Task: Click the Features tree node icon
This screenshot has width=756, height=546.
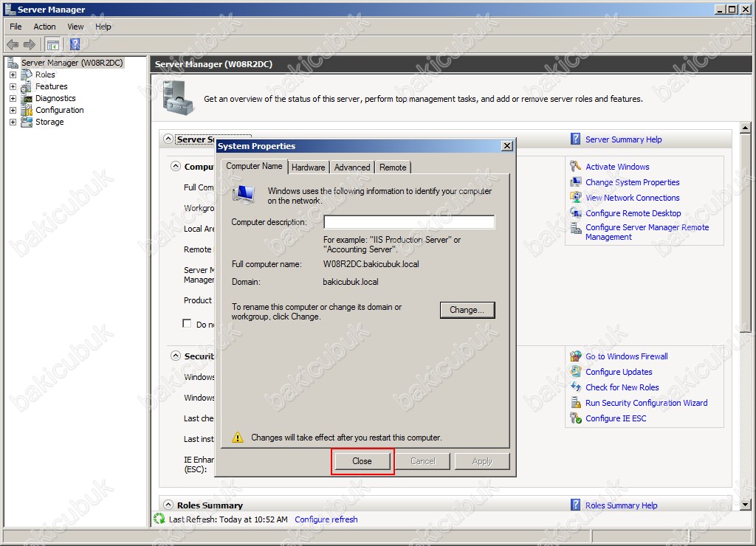Action: pos(27,87)
